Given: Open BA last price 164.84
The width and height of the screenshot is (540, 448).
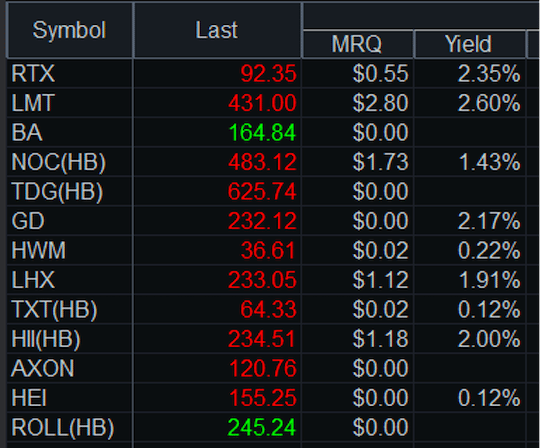Looking at the screenshot, I should point(262,132).
